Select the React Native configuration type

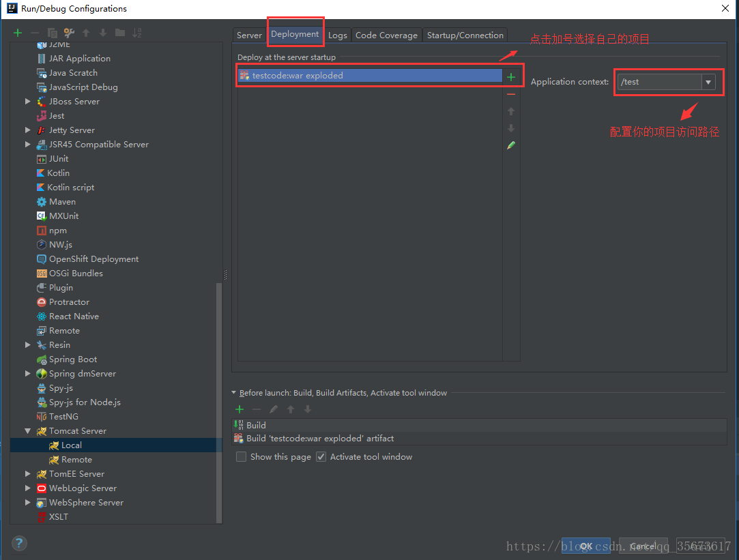[68, 316]
